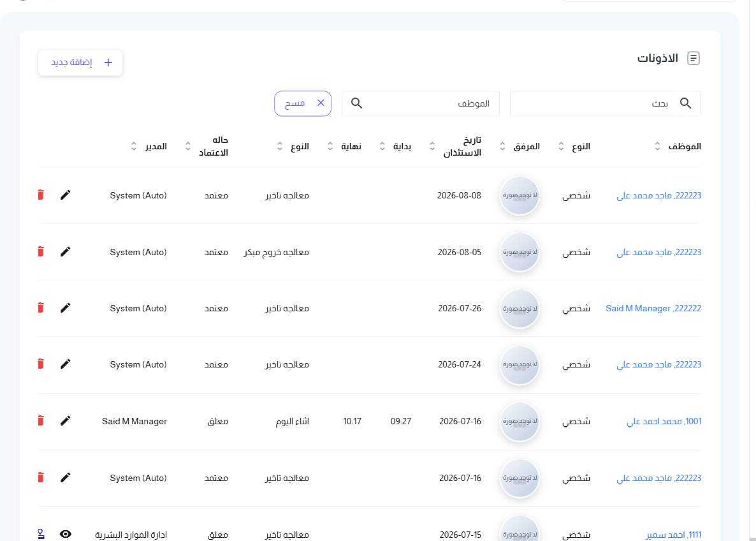
Task: Click inside the الموظف filter field
Action: pos(421,103)
